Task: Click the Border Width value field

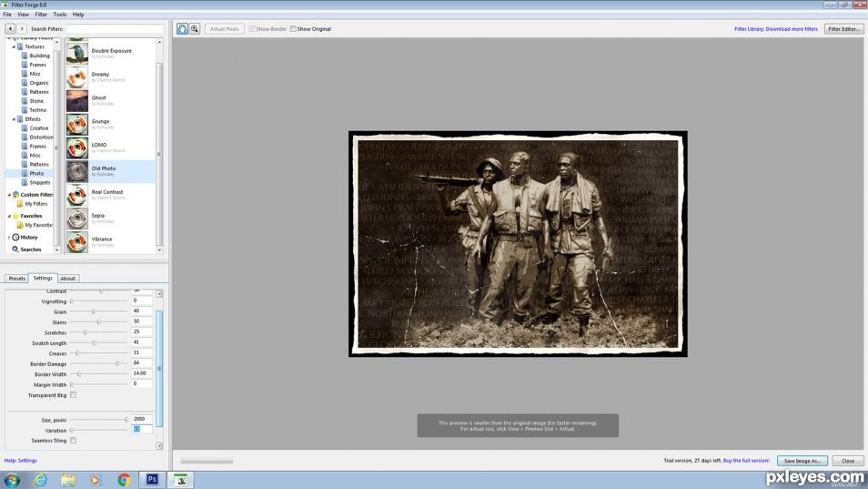Action: [142, 373]
